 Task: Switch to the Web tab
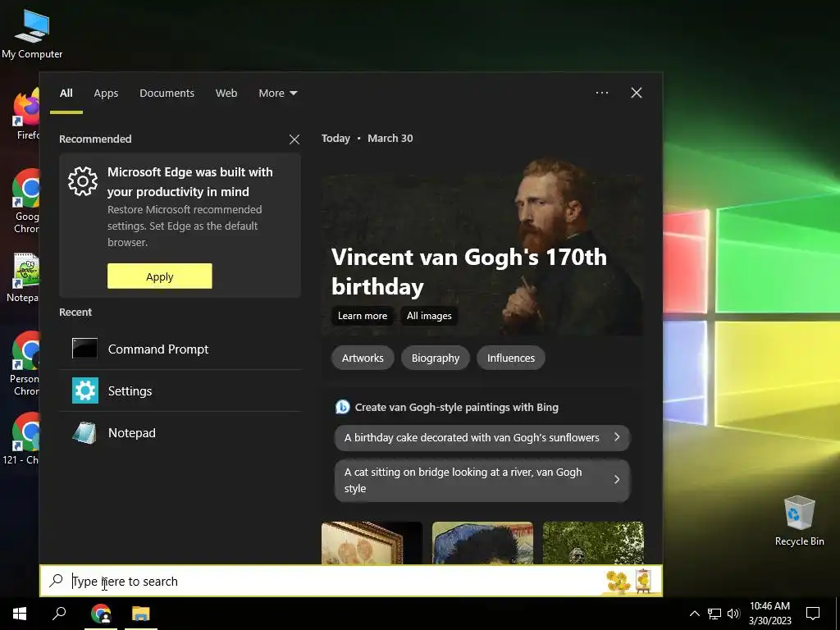coord(226,94)
